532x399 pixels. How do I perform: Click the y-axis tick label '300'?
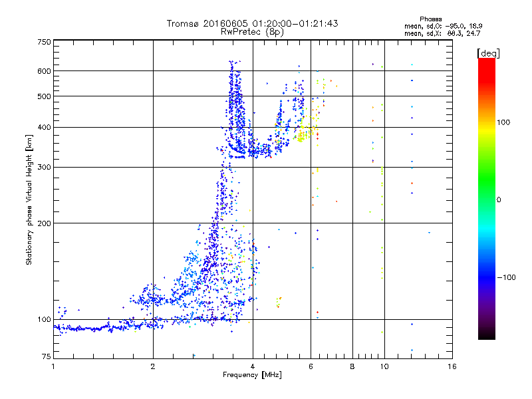[44, 168]
